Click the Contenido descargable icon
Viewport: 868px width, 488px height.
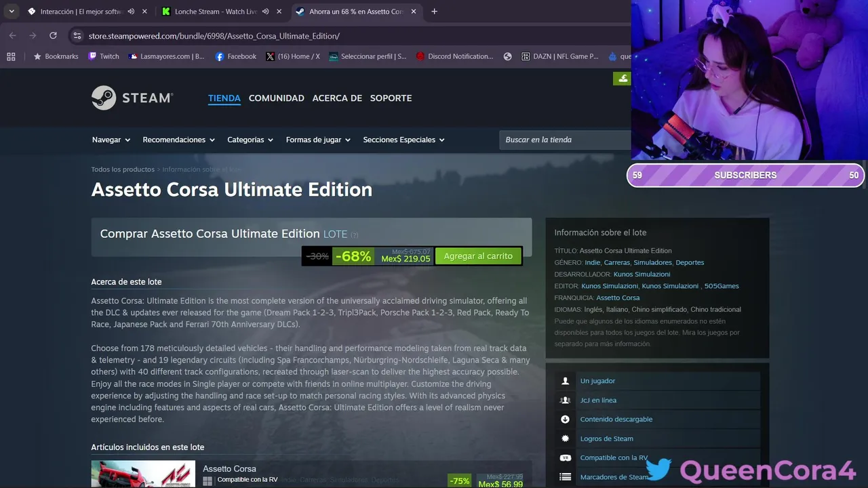[x=565, y=419]
